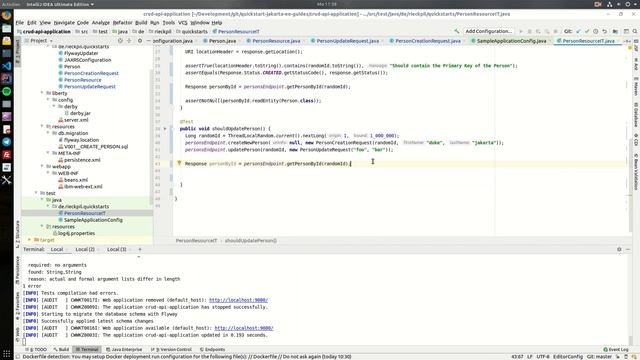This screenshot has height=360, width=640.
Task: Click shouldUpdatePerson() breadcrumb below editor
Action: pos(251,240)
